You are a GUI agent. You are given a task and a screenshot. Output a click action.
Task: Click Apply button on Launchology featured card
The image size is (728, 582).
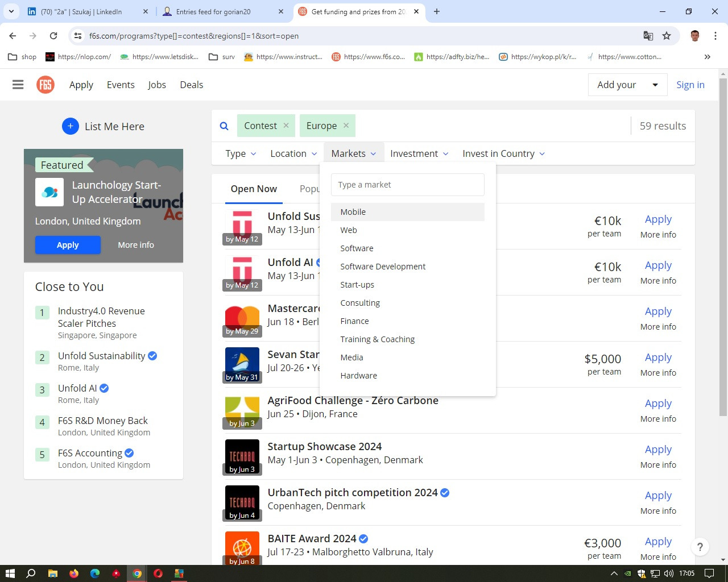(68, 245)
